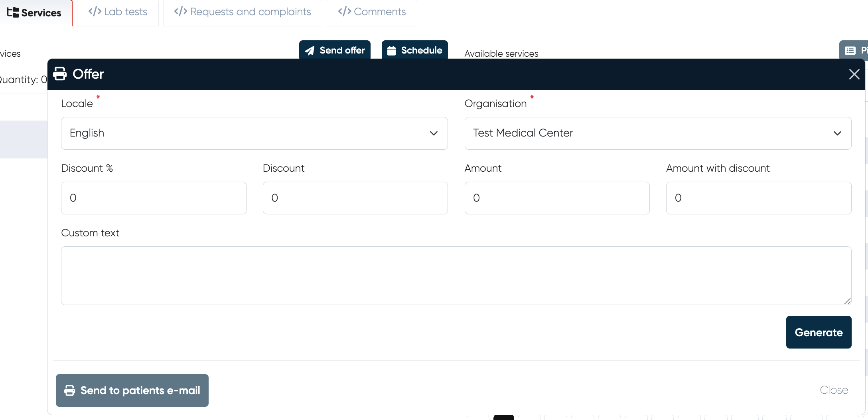Click the list icon button at top right
The image size is (868, 420).
tap(850, 51)
